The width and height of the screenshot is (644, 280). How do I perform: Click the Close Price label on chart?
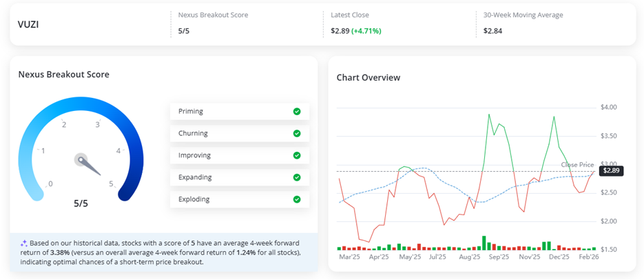577,165
